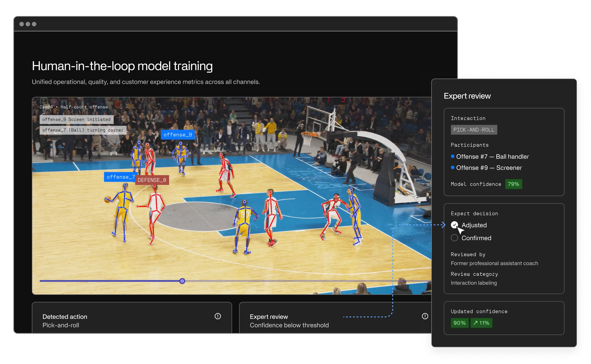The width and height of the screenshot is (591, 364).
Task: Click the blue bullet beside Offense #7 participant
Action: [453, 156]
